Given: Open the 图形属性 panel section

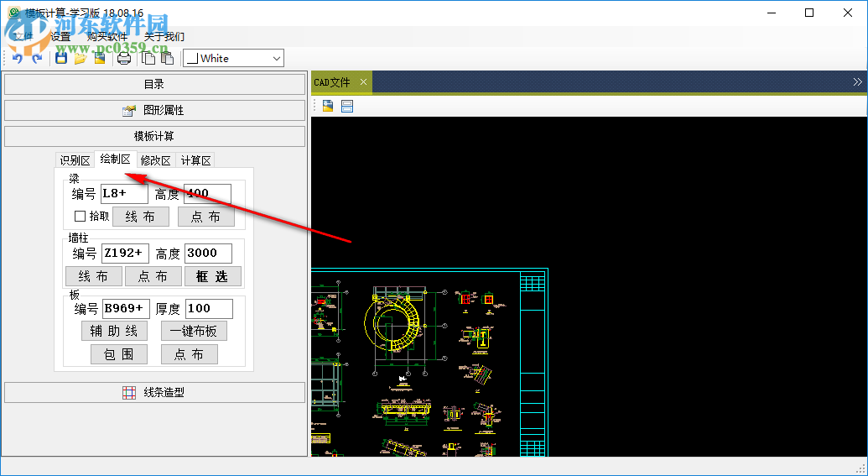Looking at the screenshot, I should (x=154, y=110).
